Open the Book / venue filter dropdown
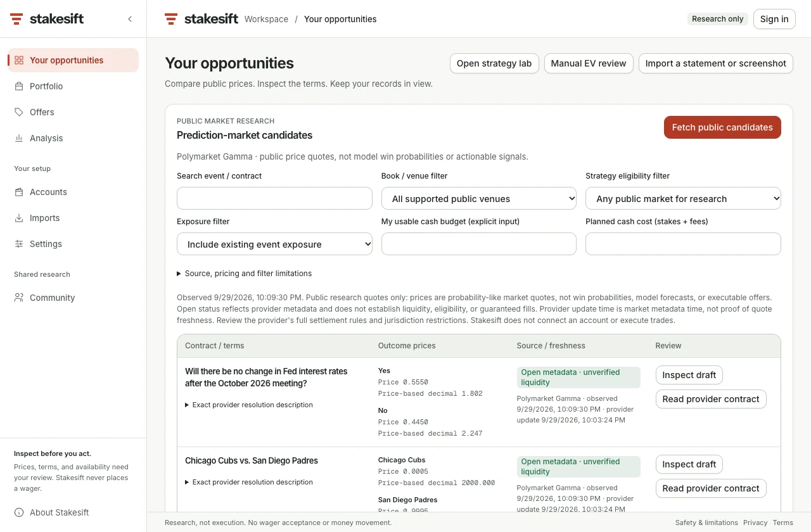The image size is (811, 532). pyautogui.click(x=479, y=198)
